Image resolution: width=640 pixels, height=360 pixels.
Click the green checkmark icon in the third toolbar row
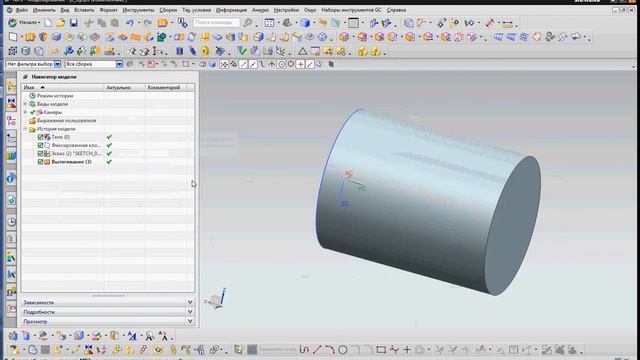pyautogui.click(x=242, y=51)
